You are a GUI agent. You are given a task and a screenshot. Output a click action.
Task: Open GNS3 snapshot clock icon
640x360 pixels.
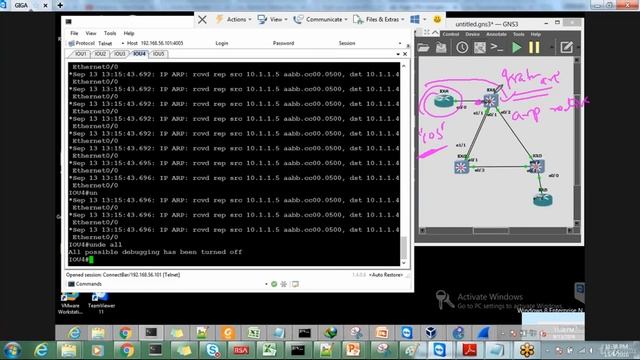[x=462, y=48]
